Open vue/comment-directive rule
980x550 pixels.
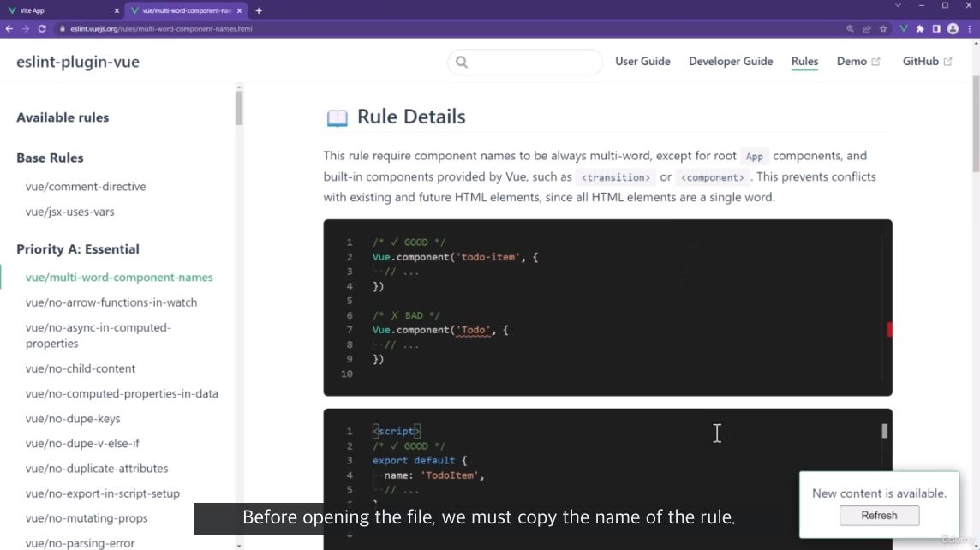(86, 186)
